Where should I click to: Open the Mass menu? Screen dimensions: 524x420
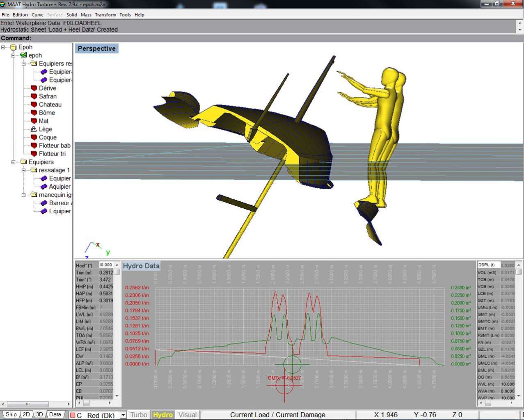click(86, 15)
